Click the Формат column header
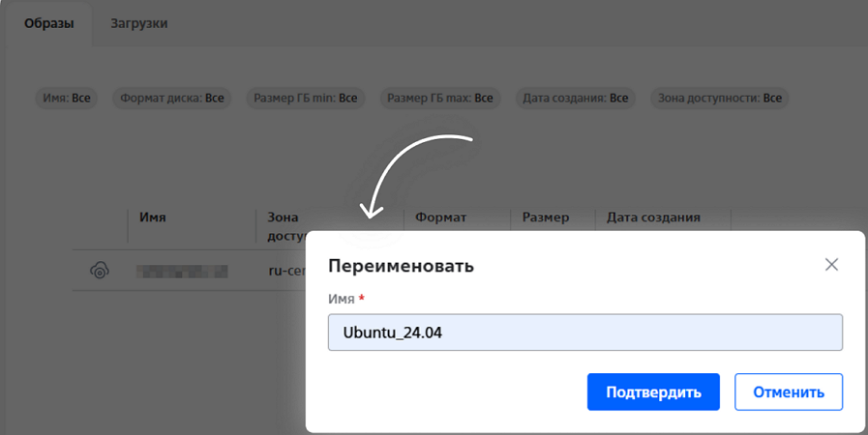The height and width of the screenshot is (435, 868). click(440, 217)
